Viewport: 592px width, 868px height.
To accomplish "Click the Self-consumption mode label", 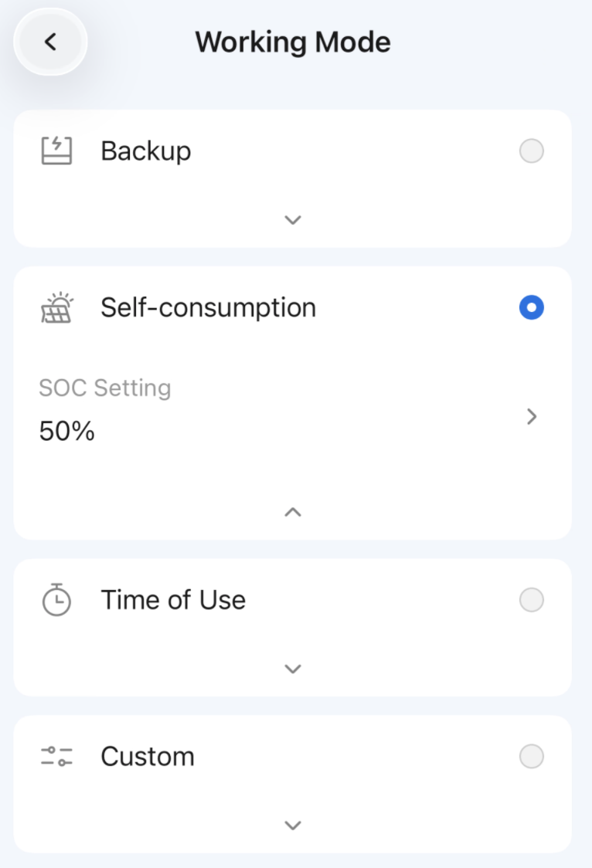I will [208, 307].
